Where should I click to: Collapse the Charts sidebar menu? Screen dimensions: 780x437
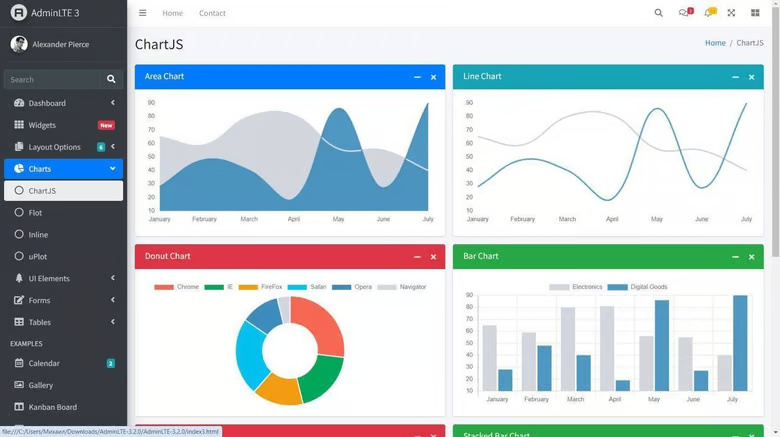[63, 169]
